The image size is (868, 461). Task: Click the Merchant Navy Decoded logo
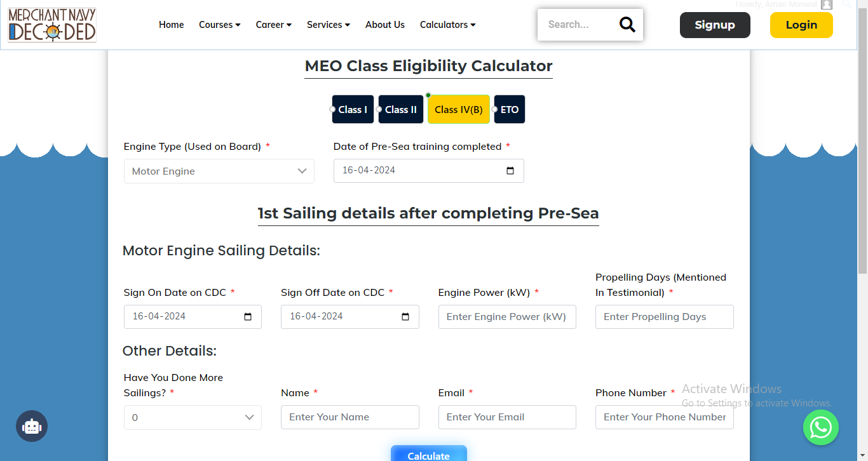coord(51,24)
